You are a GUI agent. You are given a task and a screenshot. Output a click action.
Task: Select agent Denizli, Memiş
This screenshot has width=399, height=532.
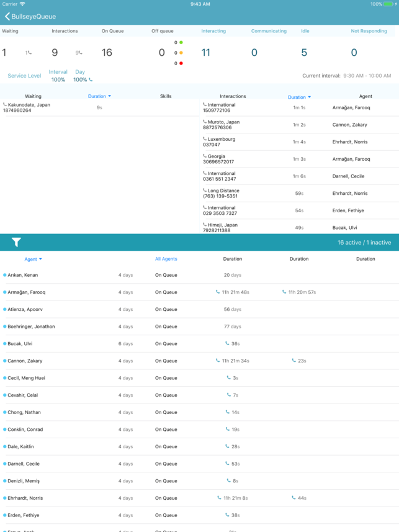tap(24, 480)
